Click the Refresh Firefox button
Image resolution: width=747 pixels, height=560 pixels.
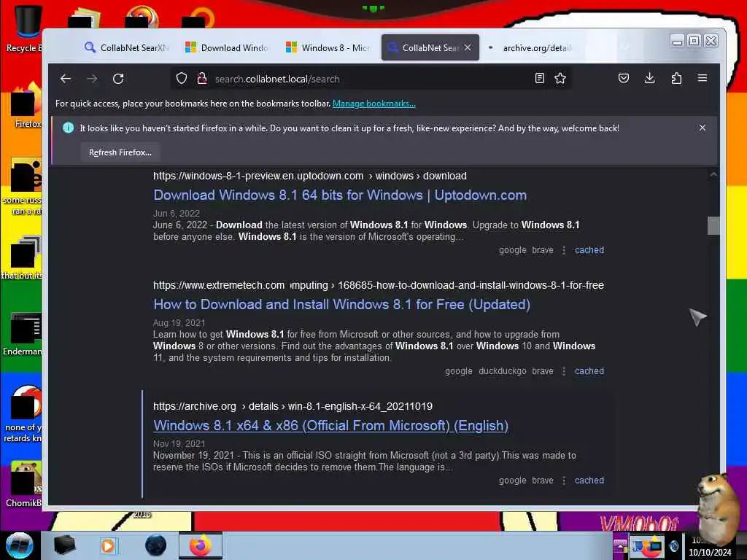(x=120, y=152)
